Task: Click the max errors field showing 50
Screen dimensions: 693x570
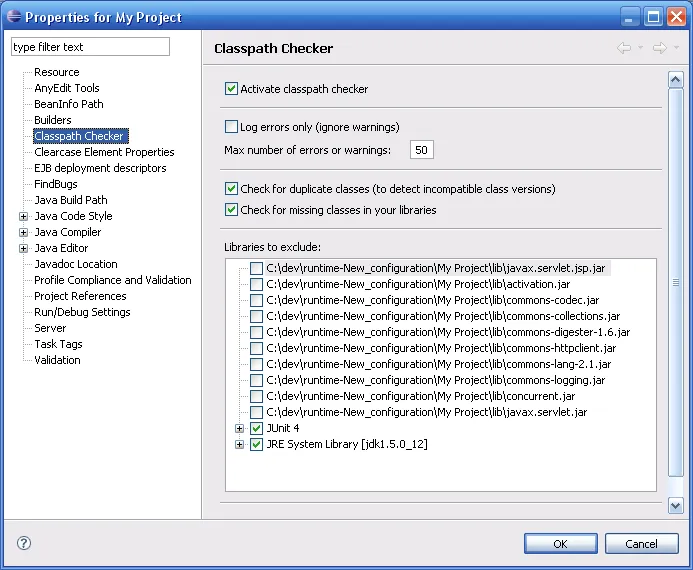Action: click(422, 150)
